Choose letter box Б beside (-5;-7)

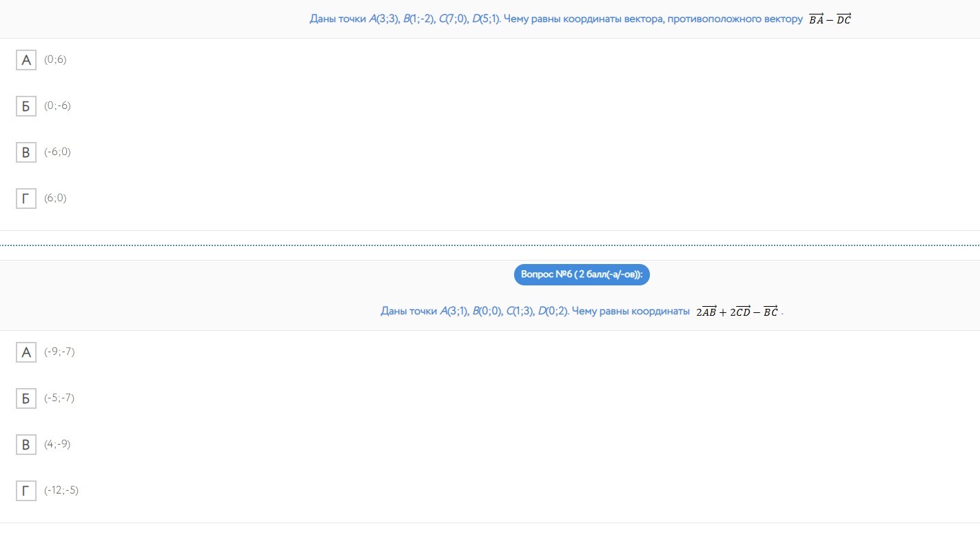[x=26, y=398]
